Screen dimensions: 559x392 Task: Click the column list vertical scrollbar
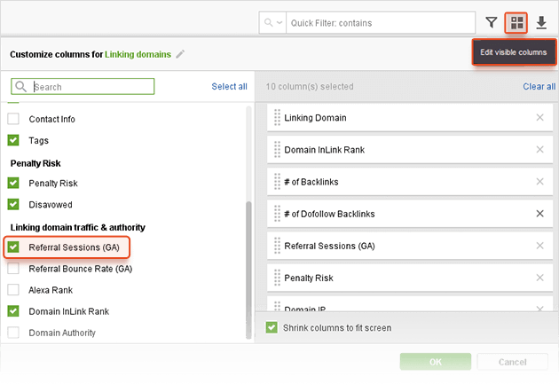pos(248,266)
